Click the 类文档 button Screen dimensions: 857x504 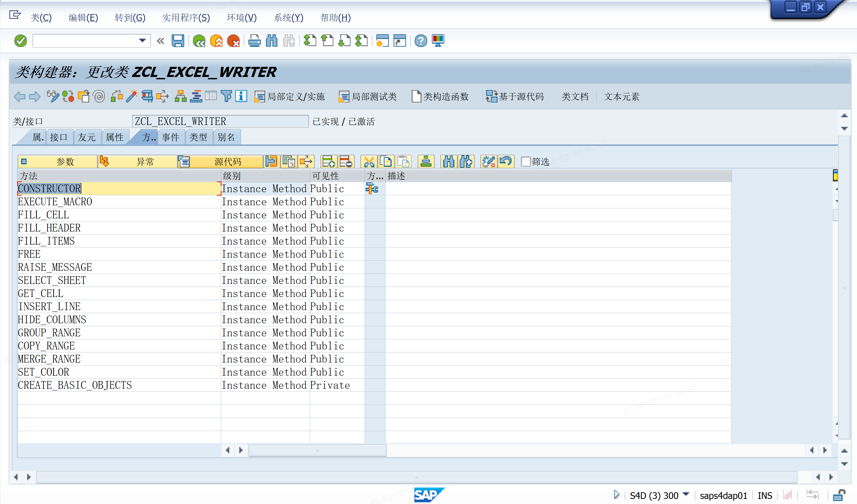click(x=575, y=96)
